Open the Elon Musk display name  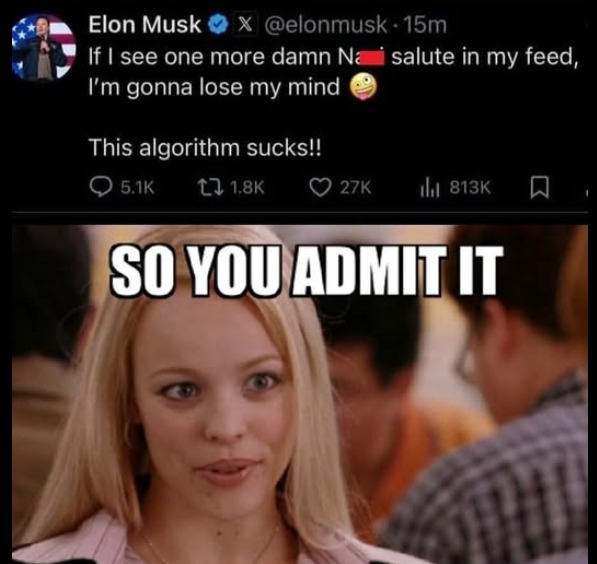click(x=145, y=25)
